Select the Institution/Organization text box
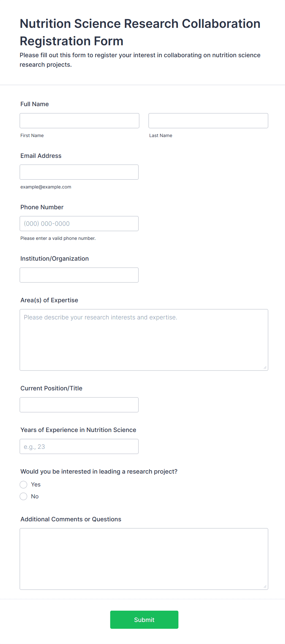This screenshot has width=285, height=644. (x=79, y=275)
